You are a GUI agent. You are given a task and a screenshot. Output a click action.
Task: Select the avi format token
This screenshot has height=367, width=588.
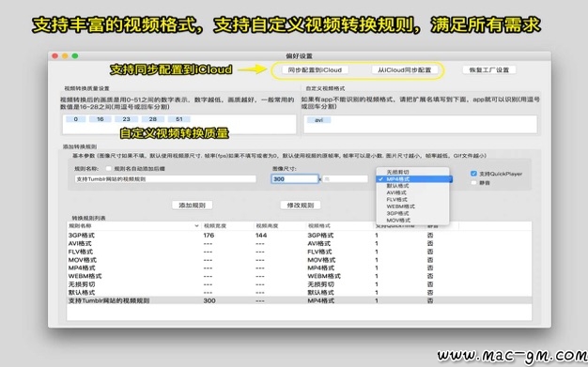coord(318,120)
